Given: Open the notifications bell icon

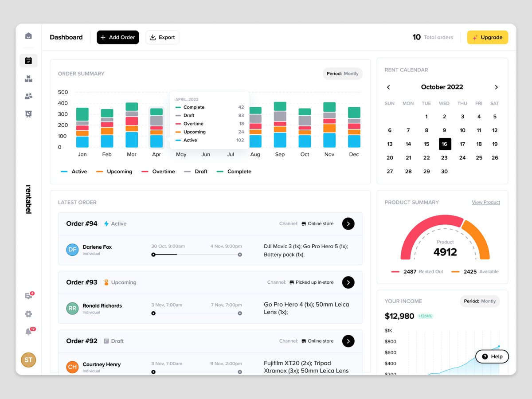Looking at the screenshot, I should click(x=28, y=332).
